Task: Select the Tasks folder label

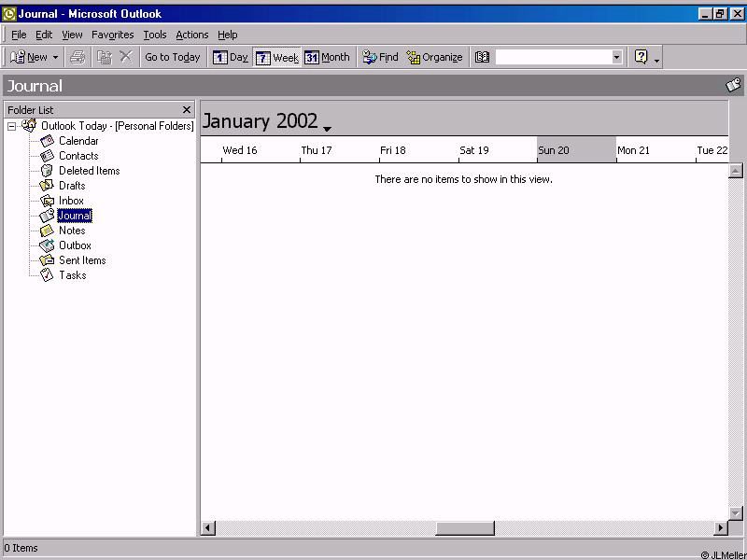Action: coord(73,275)
